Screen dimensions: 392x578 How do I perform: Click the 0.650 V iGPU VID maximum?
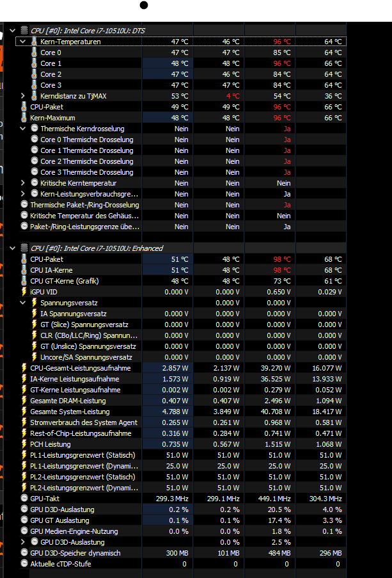click(279, 292)
